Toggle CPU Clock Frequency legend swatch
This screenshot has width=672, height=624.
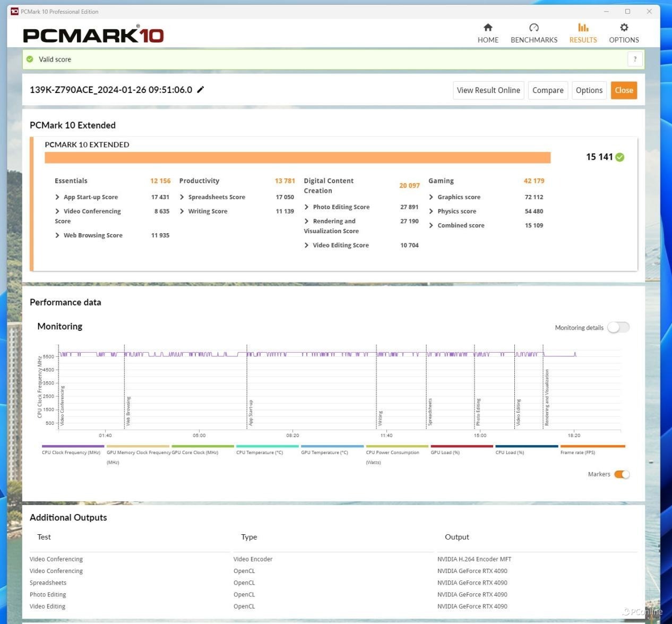[73, 446]
